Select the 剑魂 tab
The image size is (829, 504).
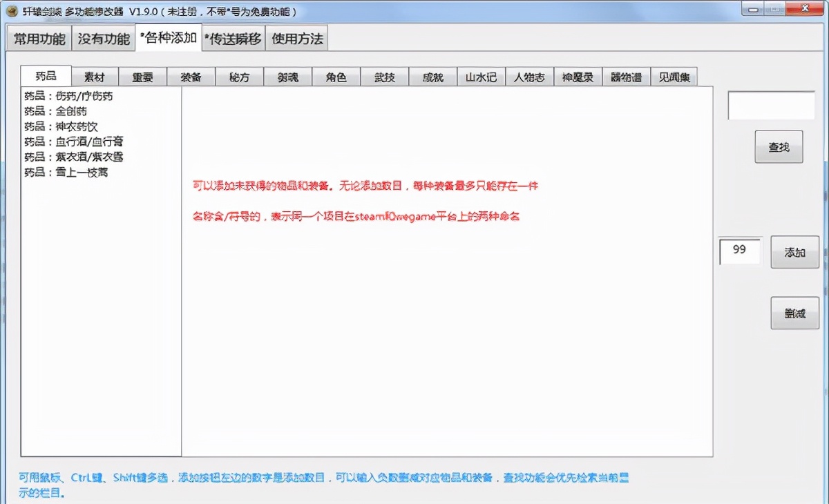(288, 77)
